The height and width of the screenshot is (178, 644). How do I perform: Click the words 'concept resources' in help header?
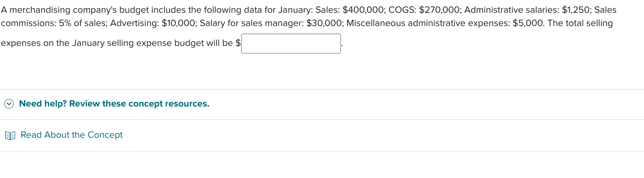pos(168,104)
